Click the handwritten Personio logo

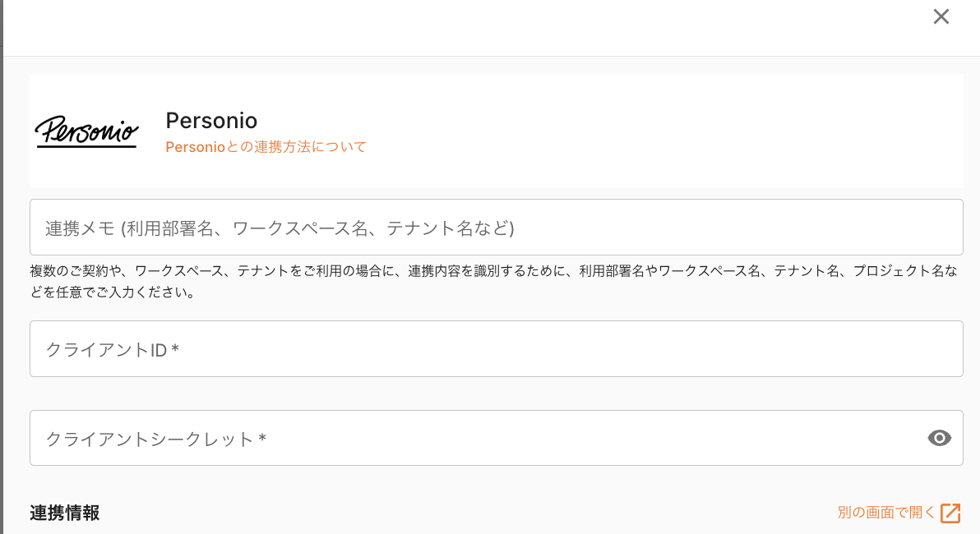tap(86, 129)
